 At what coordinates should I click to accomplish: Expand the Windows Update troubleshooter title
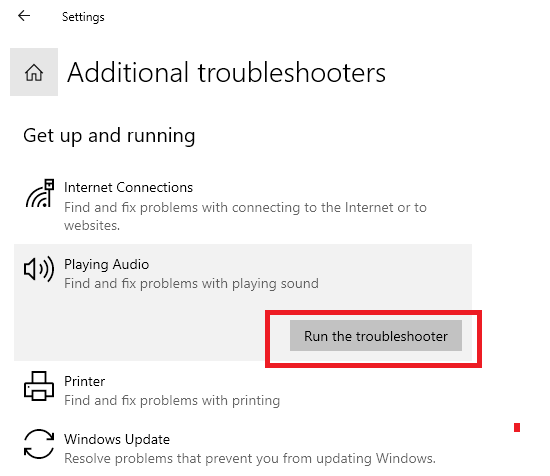117,440
